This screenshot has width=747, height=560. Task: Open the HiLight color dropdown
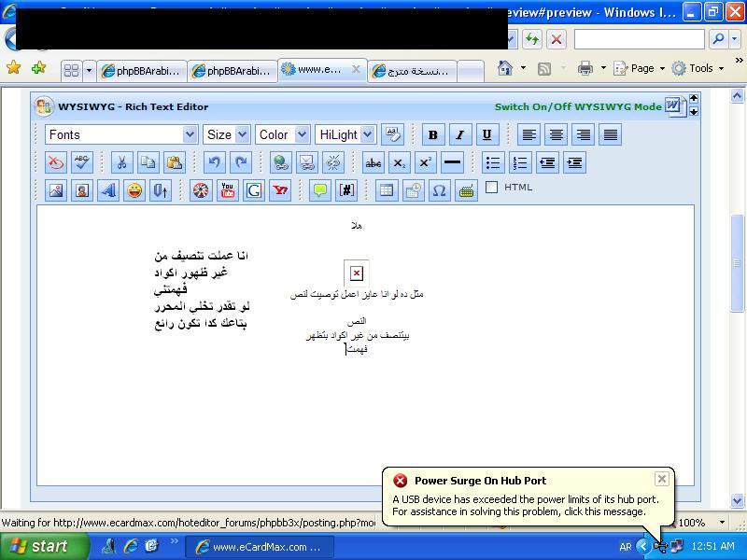[345, 134]
